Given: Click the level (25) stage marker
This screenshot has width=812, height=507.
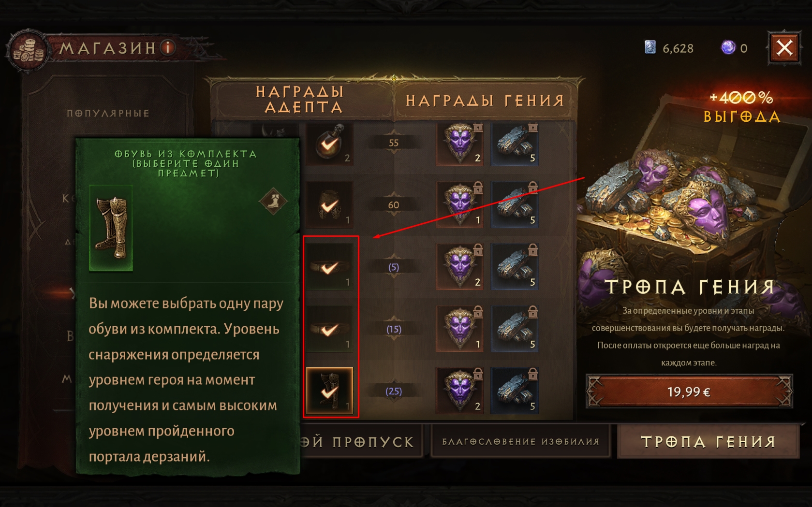Looking at the screenshot, I should tap(393, 391).
